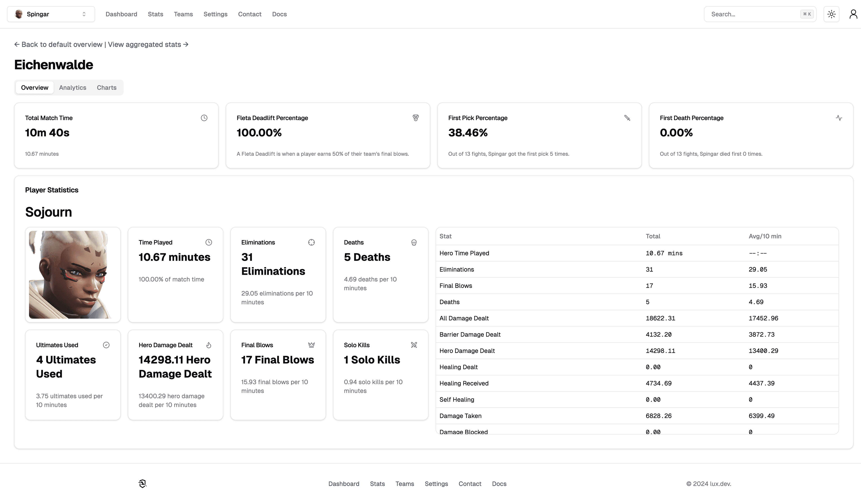Switch to the Charts tab
861x504 pixels.
point(107,88)
